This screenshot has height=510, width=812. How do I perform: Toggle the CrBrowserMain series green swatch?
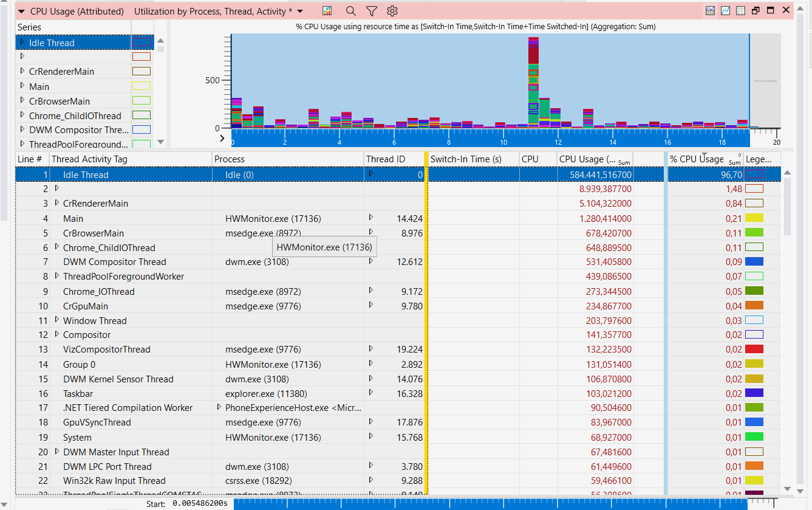point(141,100)
